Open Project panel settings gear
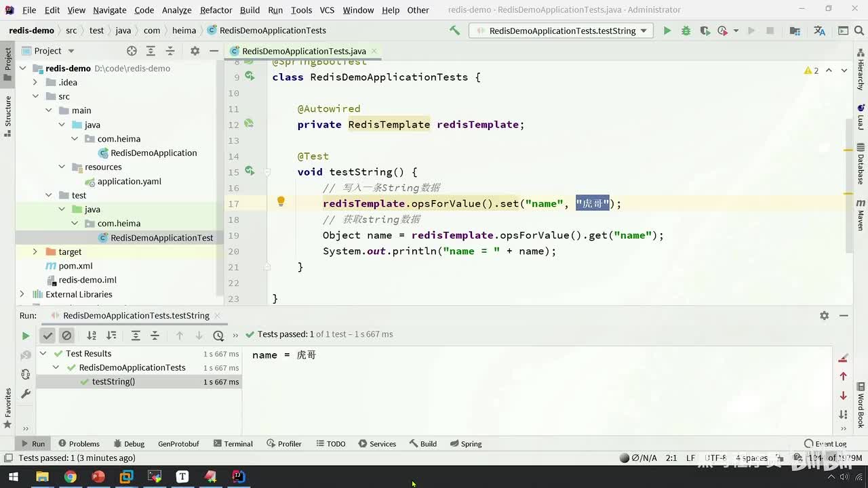868x488 pixels. pyautogui.click(x=195, y=51)
